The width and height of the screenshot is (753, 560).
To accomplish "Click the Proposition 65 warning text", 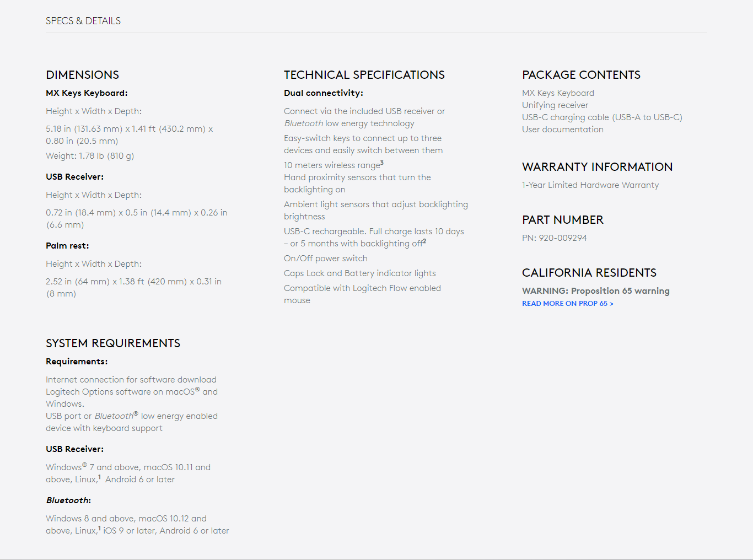I will [x=595, y=291].
